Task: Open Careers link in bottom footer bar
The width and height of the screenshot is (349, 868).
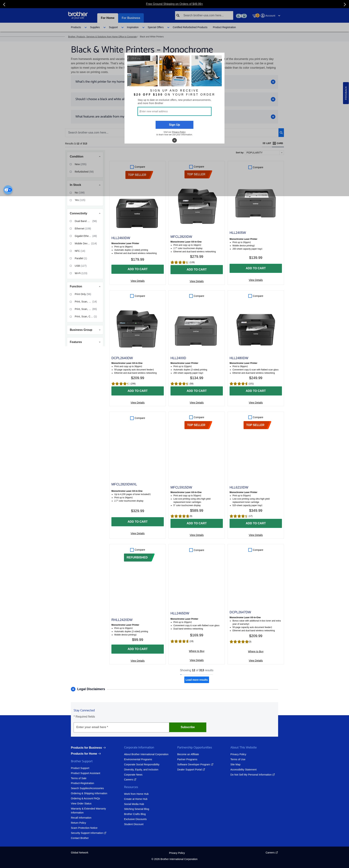Action: [271, 853]
